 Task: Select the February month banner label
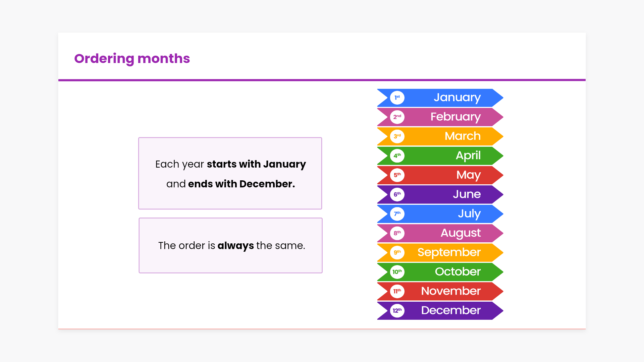[455, 117]
